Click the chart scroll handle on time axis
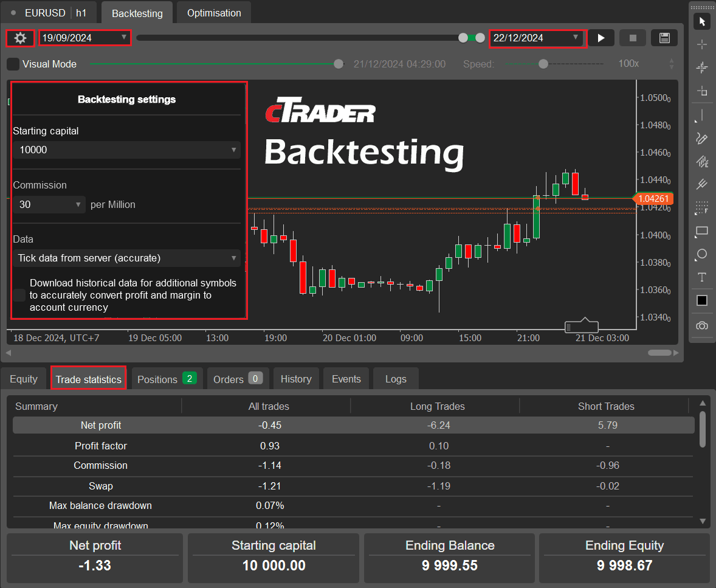This screenshot has height=588, width=716. [581, 326]
